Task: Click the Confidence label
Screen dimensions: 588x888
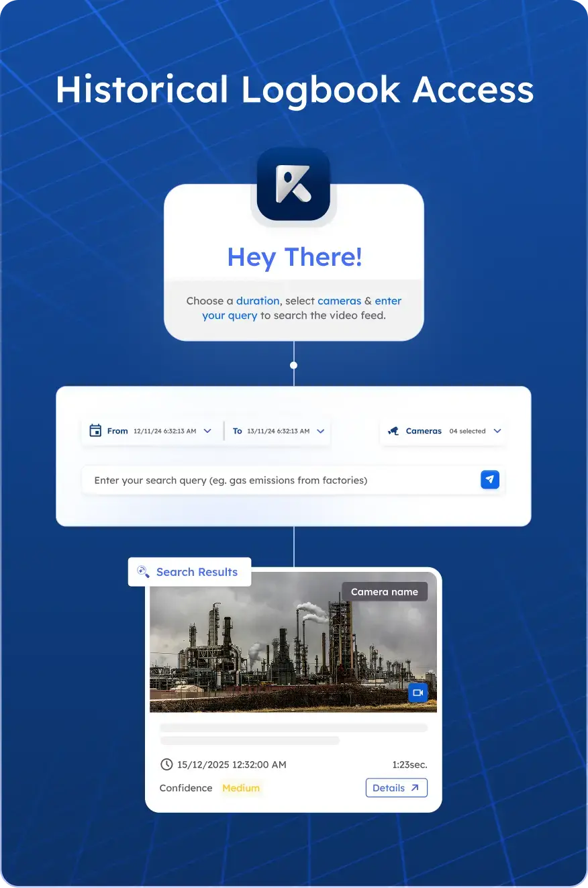Action: click(186, 788)
